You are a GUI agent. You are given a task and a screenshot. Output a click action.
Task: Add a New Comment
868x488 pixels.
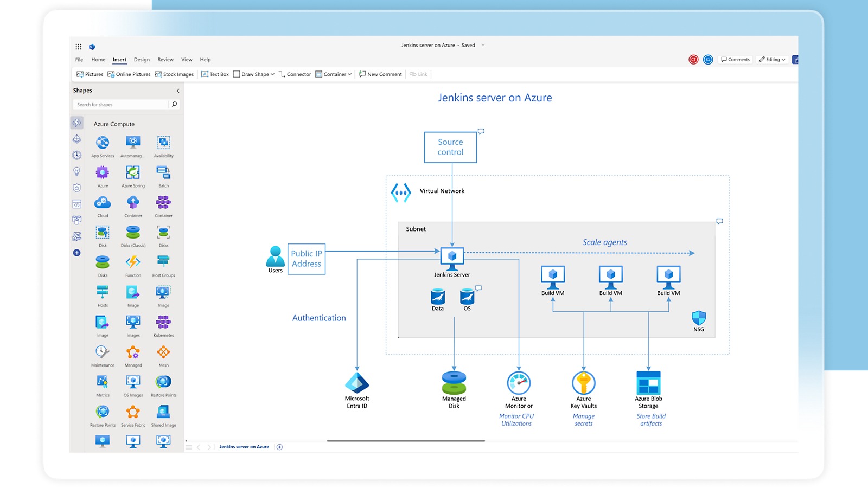[x=380, y=74]
